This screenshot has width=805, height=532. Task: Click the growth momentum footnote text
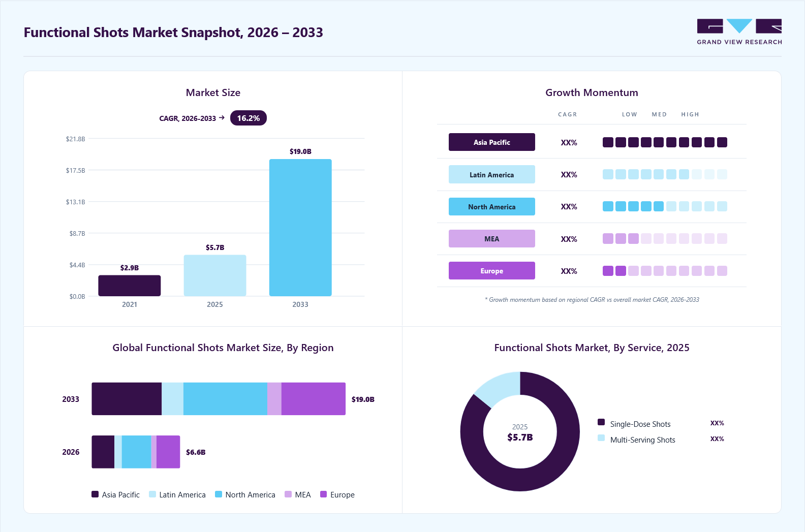pyautogui.click(x=592, y=300)
